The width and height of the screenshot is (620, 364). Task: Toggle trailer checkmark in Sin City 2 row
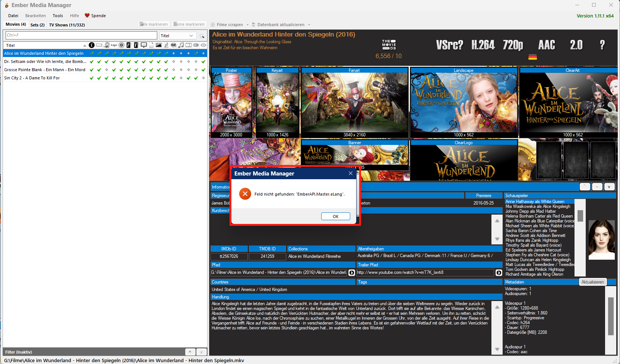point(189,78)
